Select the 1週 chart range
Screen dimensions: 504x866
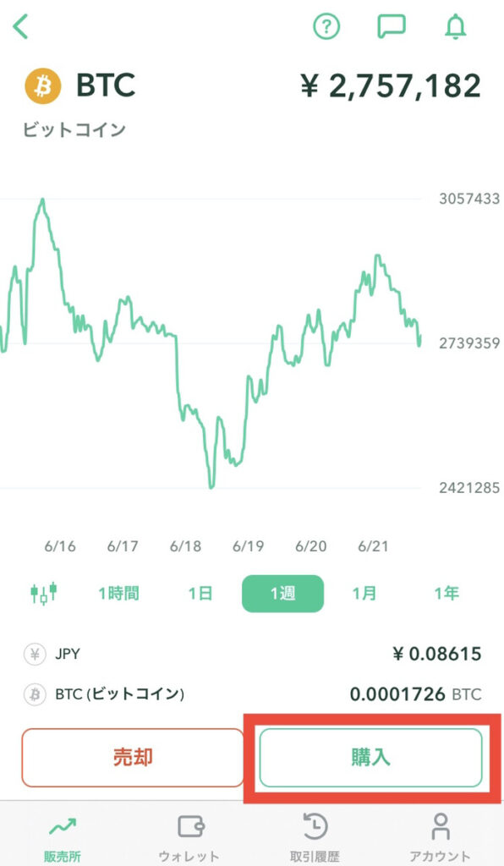282,594
